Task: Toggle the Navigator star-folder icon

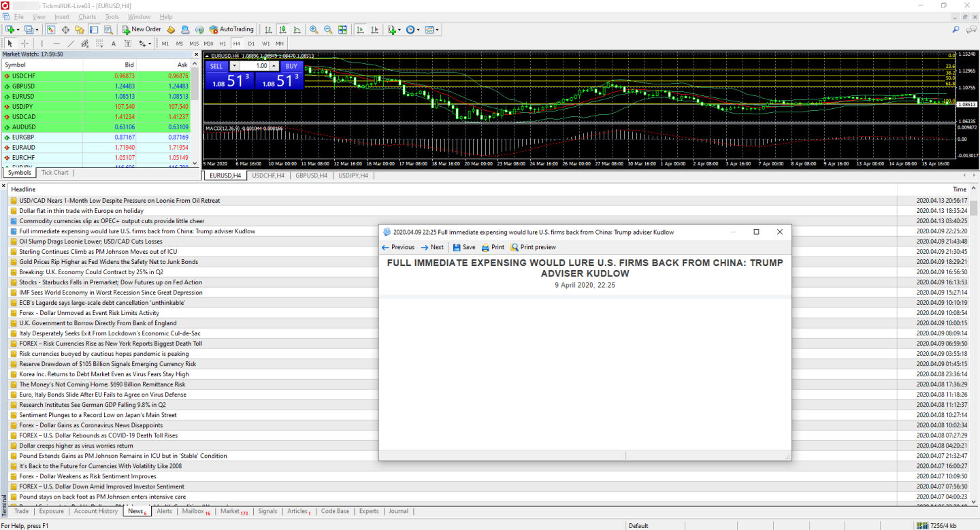Action: (x=80, y=29)
